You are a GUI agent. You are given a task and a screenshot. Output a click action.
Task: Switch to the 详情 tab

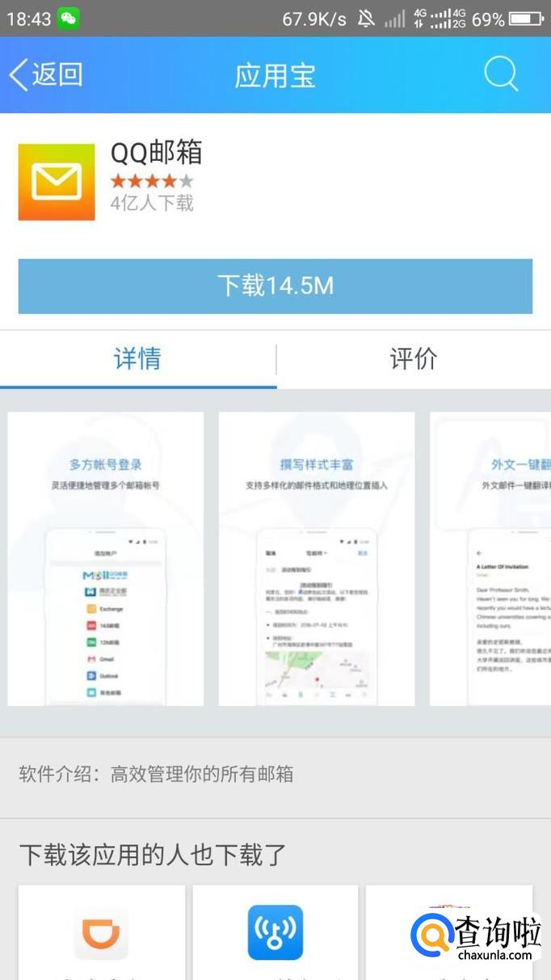(x=138, y=358)
